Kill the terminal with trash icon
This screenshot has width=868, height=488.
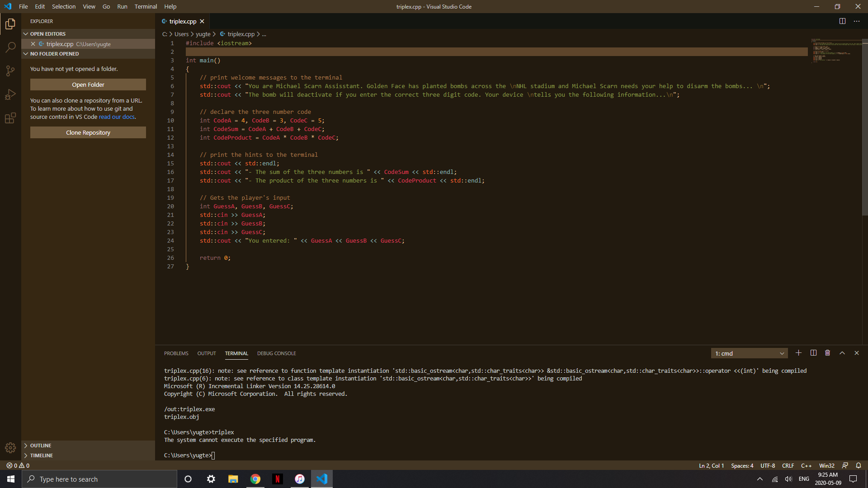click(827, 353)
